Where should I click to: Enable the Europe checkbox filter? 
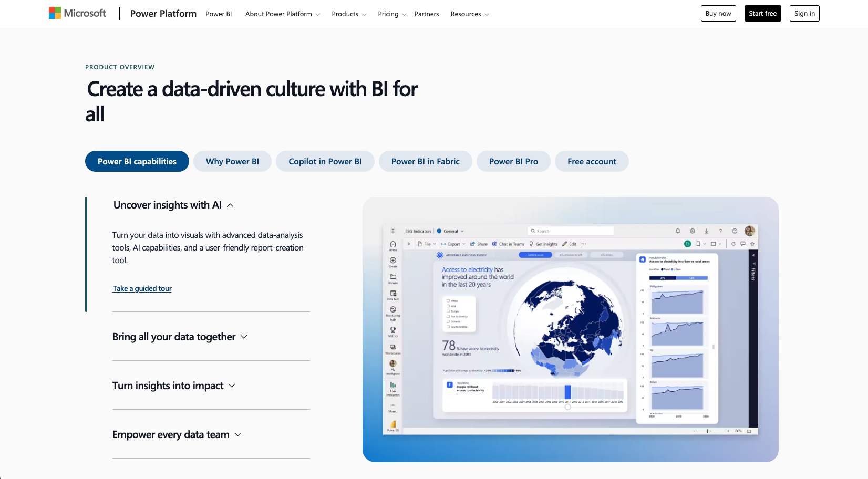coord(448,311)
